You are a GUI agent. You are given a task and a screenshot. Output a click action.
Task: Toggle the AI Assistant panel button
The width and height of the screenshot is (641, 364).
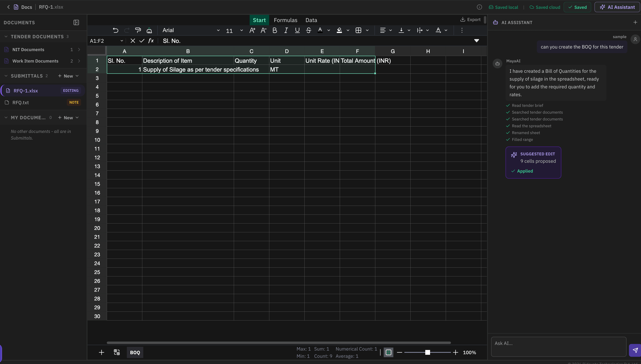pos(617,7)
